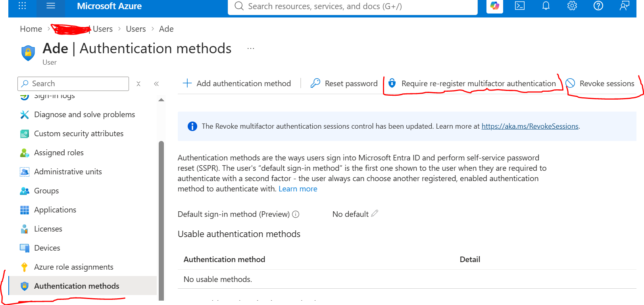Launch Copilot from the top bar
The height and width of the screenshot is (305, 644).
point(494,6)
